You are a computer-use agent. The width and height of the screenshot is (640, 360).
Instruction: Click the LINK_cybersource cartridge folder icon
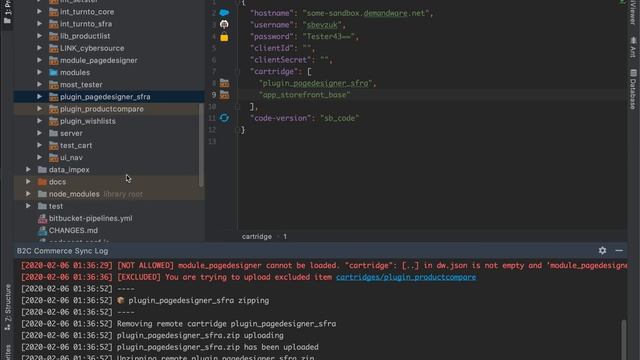tap(53, 48)
